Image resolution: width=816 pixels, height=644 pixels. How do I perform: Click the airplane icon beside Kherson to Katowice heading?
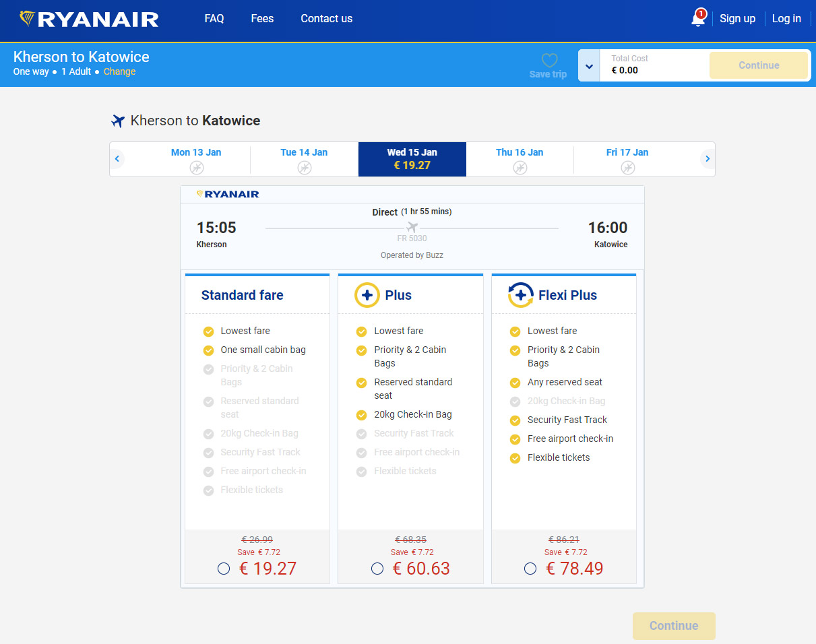(118, 121)
